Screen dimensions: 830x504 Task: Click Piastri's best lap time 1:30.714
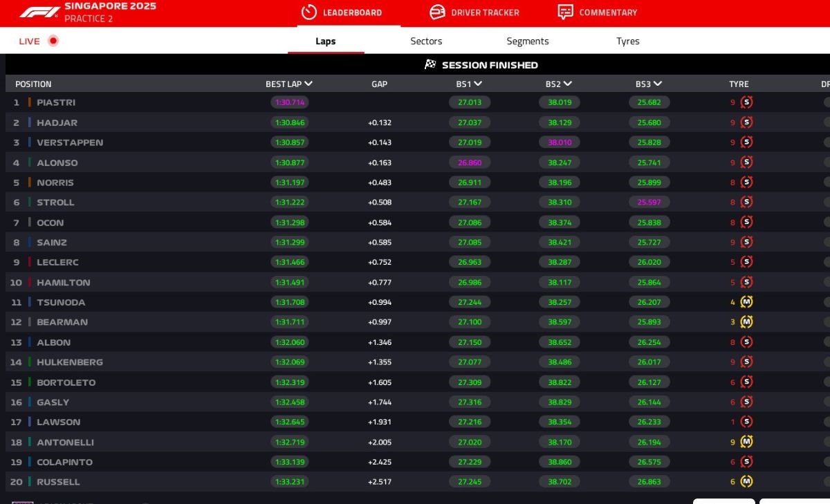(x=290, y=102)
